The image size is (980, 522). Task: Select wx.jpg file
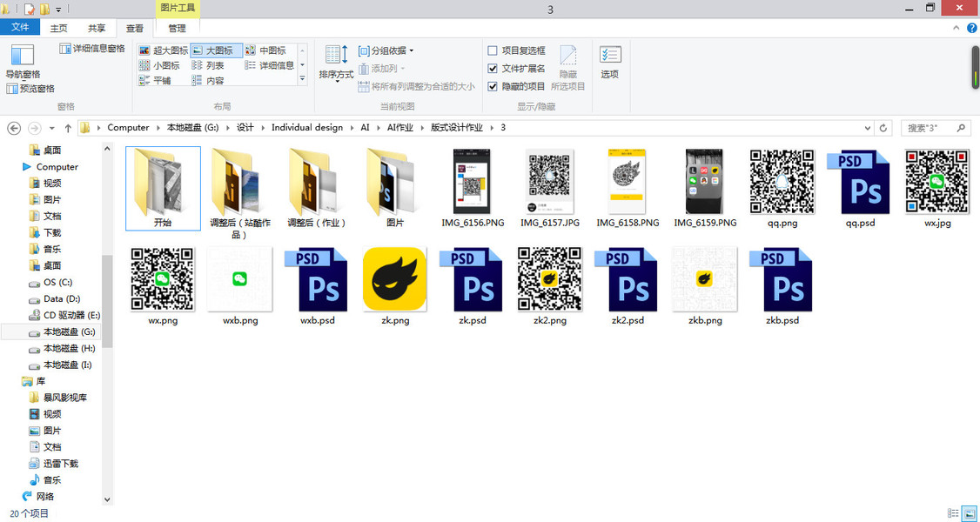click(x=936, y=189)
